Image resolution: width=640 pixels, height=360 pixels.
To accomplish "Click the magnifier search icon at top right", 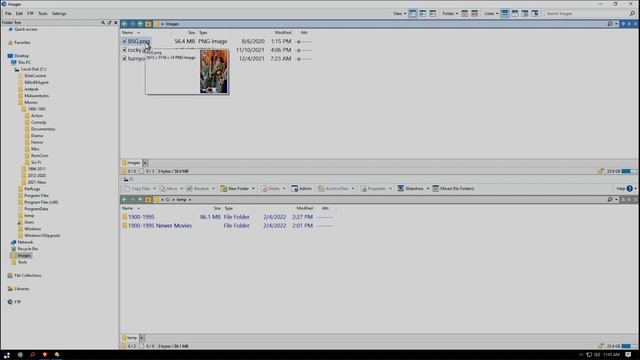I will (632, 13).
